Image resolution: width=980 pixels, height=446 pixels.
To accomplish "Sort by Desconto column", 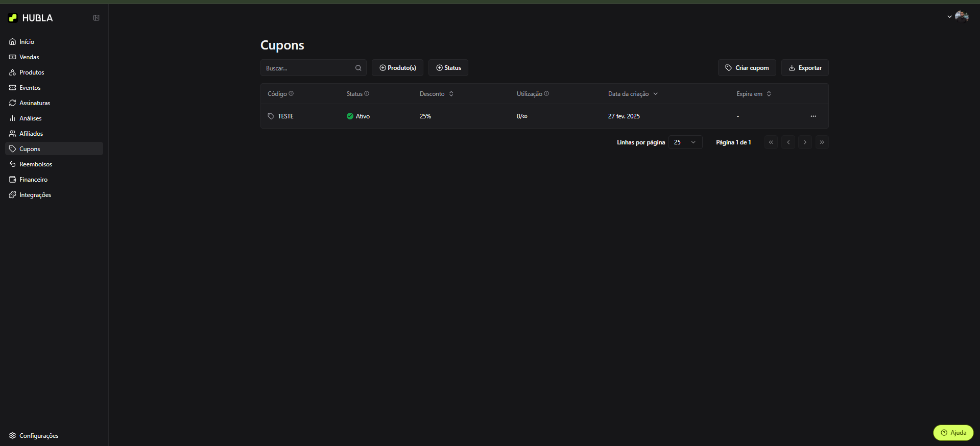I will point(436,94).
